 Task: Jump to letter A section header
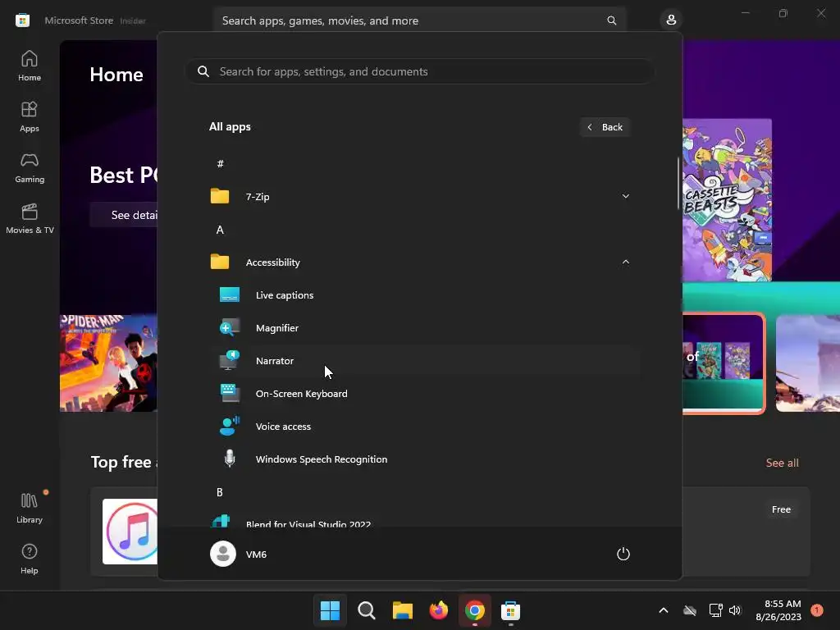point(220,230)
